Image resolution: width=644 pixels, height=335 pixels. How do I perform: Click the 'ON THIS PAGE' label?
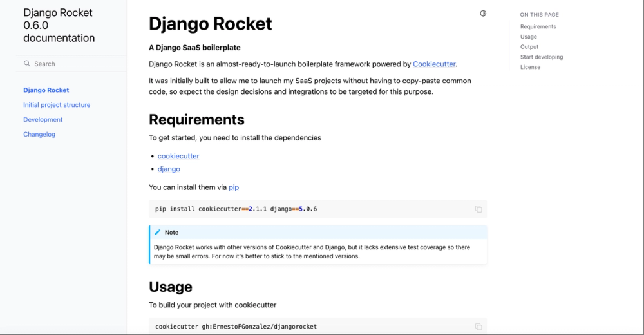(539, 15)
